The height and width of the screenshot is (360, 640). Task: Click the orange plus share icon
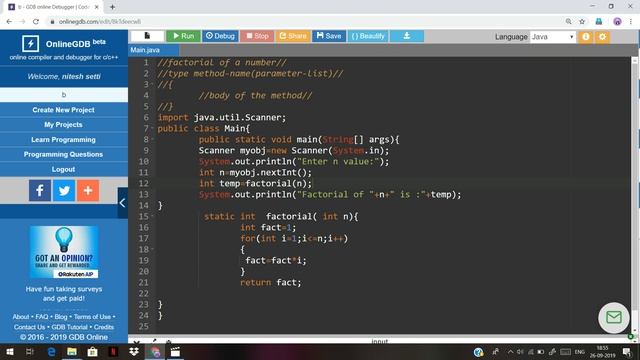pos(88,191)
